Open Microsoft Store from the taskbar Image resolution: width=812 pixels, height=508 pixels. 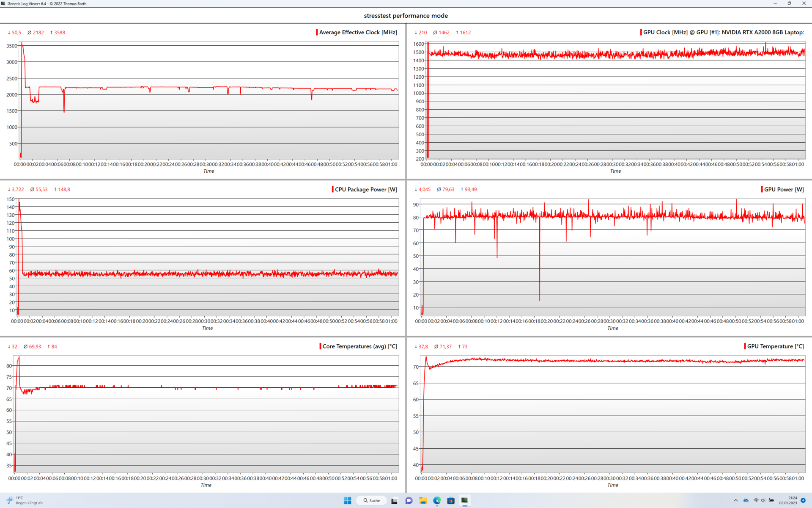coord(451,500)
